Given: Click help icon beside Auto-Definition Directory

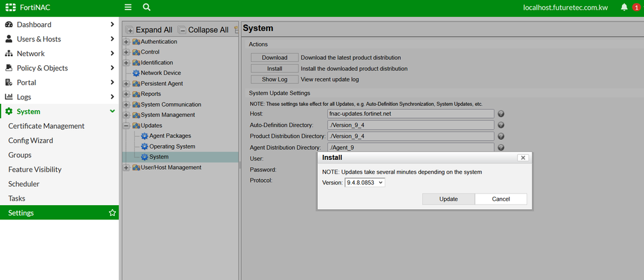Looking at the screenshot, I should click(501, 125).
